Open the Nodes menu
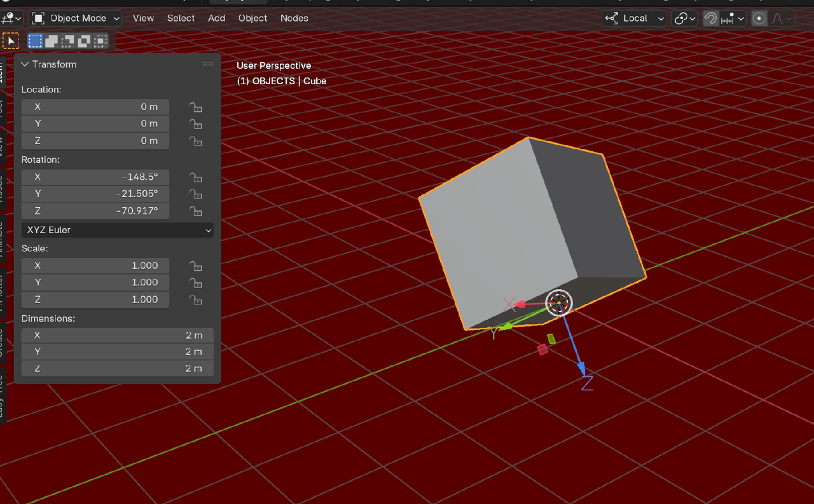814x504 pixels. 294,18
